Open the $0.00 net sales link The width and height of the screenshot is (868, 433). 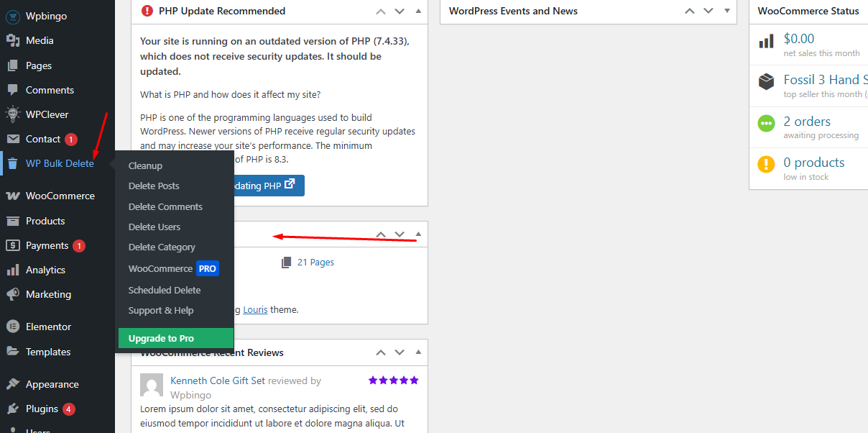(799, 39)
